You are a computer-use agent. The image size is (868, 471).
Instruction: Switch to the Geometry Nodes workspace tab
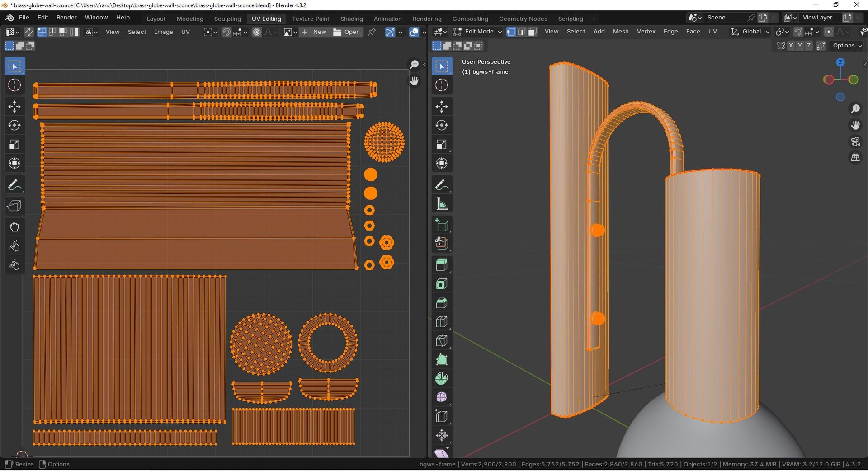pyautogui.click(x=523, y=19)
